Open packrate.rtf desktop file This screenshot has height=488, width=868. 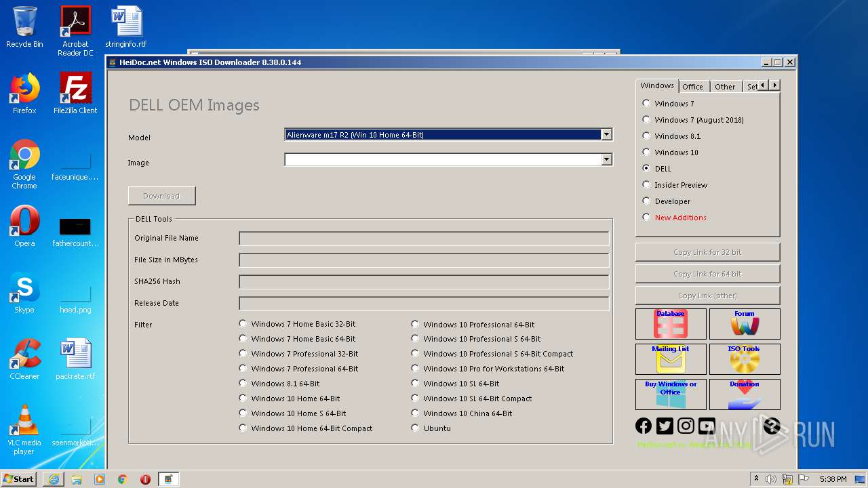pyautogui.click(x=75, y=359)
